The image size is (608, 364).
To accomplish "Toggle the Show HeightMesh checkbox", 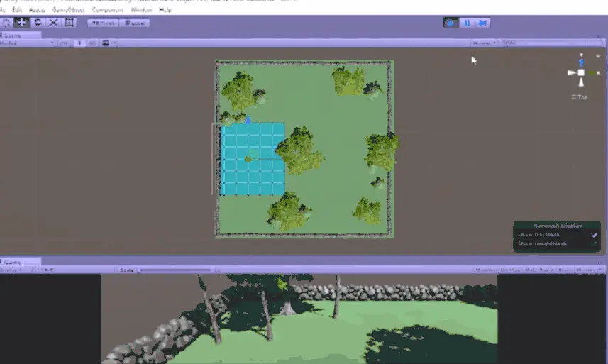I will 594,244.
